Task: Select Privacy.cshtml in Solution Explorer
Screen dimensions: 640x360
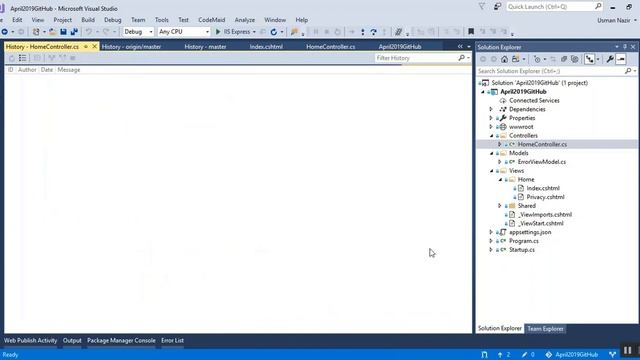Action: tap(545, 197)
